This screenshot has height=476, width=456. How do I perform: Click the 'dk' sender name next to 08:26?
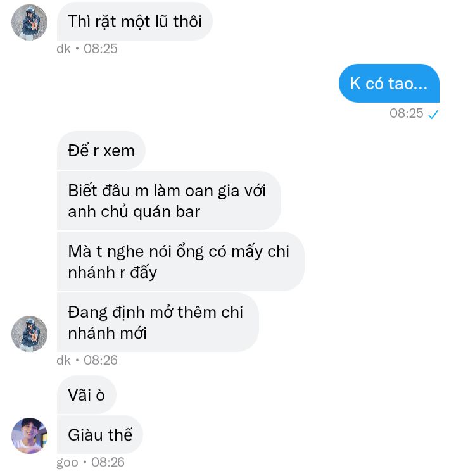click(x=63, y=360)
